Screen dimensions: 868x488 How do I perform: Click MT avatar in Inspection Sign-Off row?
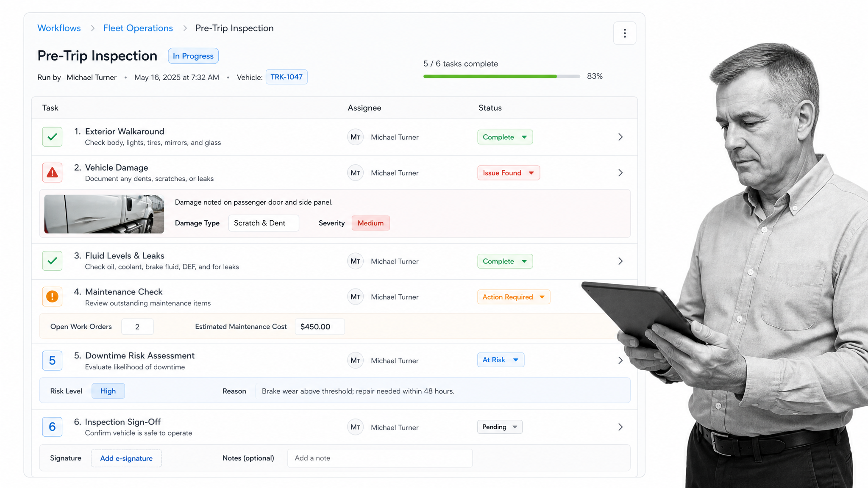pos(356,427)
